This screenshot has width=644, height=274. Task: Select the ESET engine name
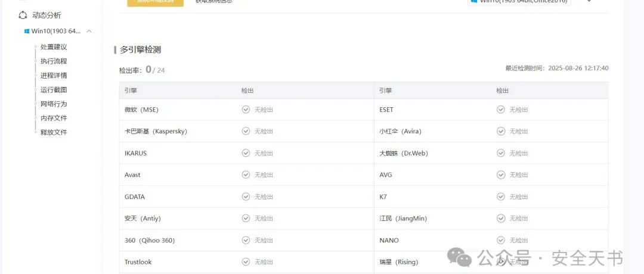pos(386,110)
